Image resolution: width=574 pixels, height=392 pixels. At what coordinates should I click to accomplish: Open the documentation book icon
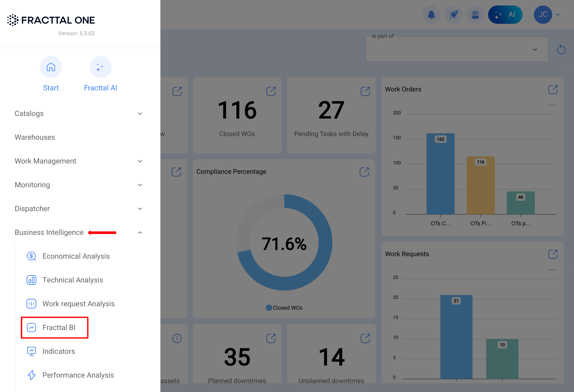tap(475, 15)
